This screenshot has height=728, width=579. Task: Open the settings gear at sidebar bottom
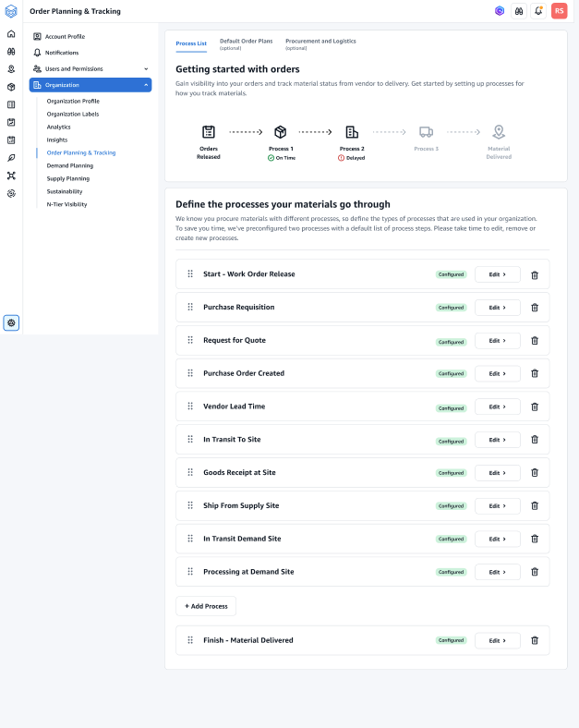11,322
